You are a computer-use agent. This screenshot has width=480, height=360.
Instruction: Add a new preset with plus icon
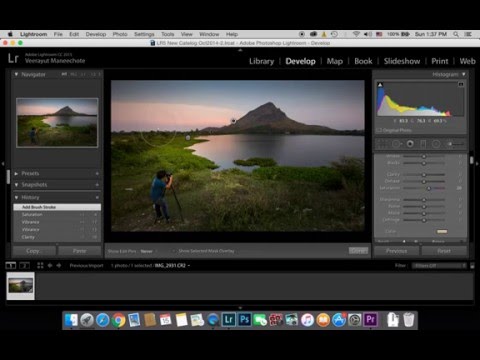[97, 174]
